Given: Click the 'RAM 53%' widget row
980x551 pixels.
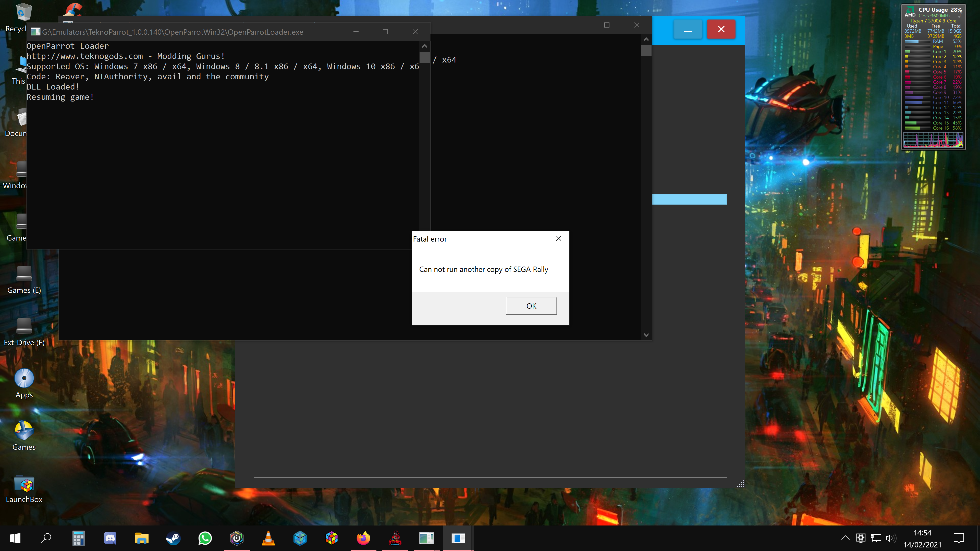Looking at the screenshot, I should [933, 41].
